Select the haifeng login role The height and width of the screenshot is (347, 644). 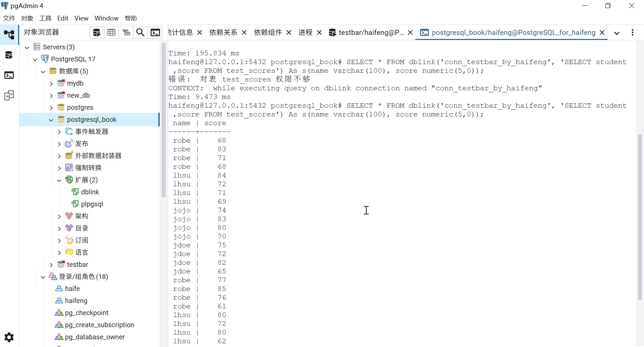[x=76, y=301]
